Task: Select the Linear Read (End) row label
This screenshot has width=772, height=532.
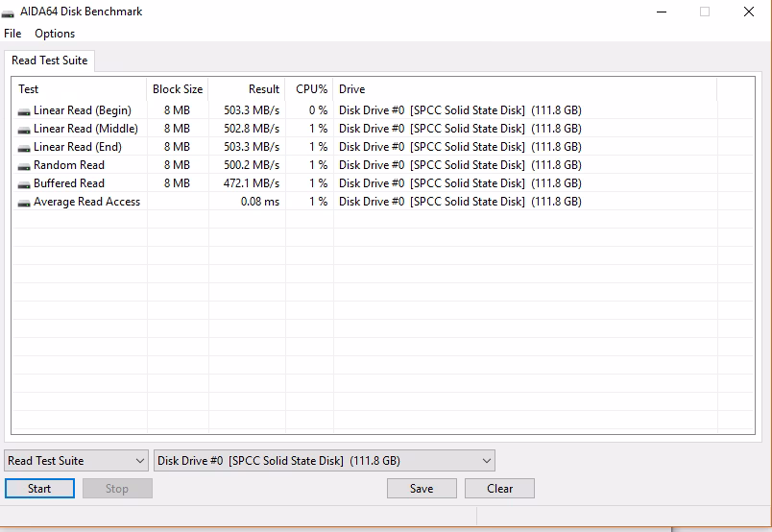Action: click(x=78, y=147)
